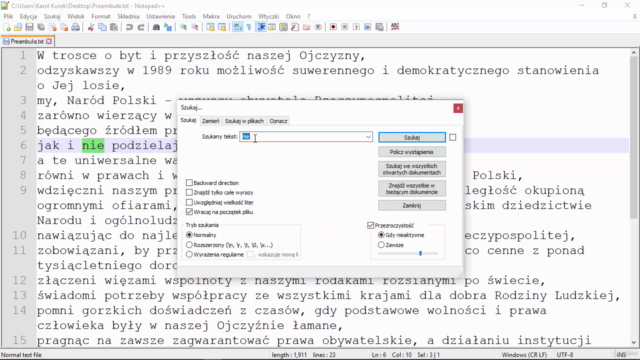This screenshot has width=640, height=360.
Task: Select the Zawsze transparency option
Action: pos(381,245)
